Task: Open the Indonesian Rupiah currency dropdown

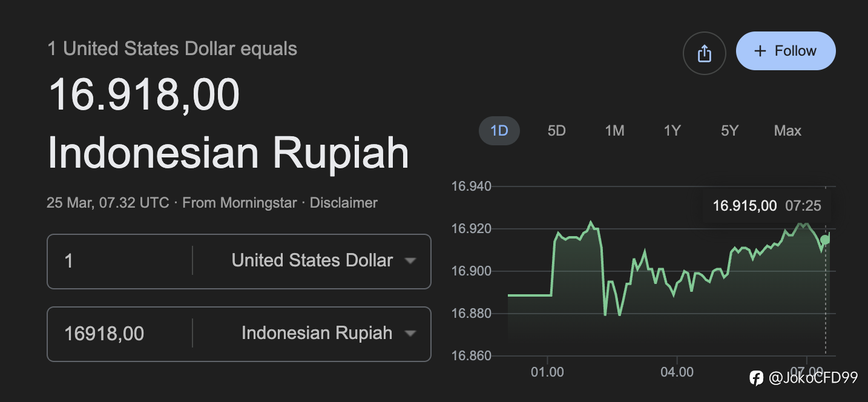Action: [x=326, y=334]
